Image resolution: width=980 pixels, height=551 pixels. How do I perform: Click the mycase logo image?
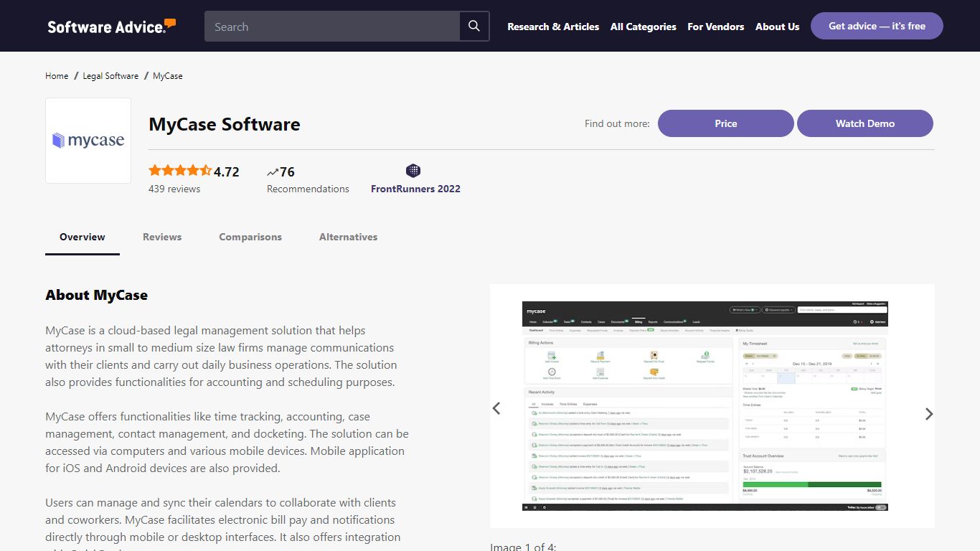(x=88, y=141)
